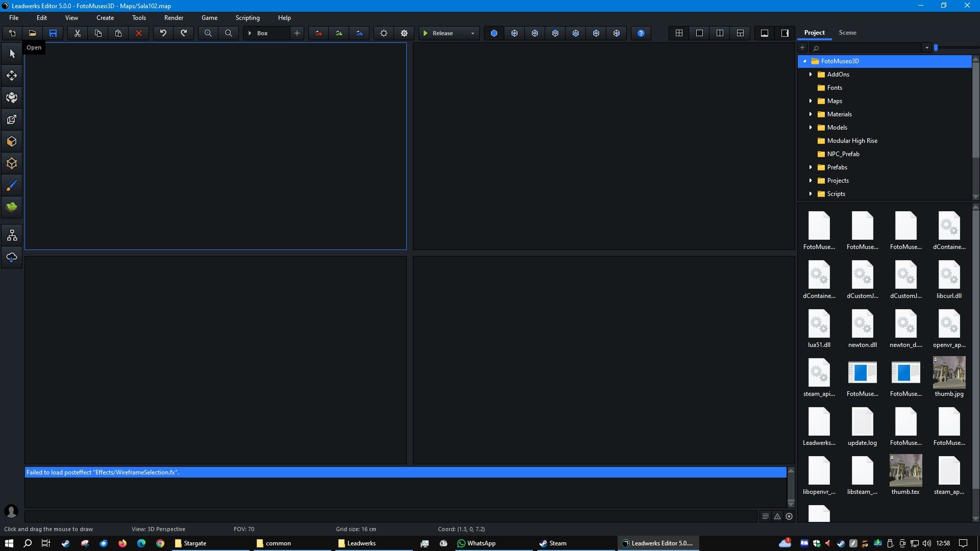Click the red Delete X icon
This screenshot has height=551, width=980.
pos(139,33)
